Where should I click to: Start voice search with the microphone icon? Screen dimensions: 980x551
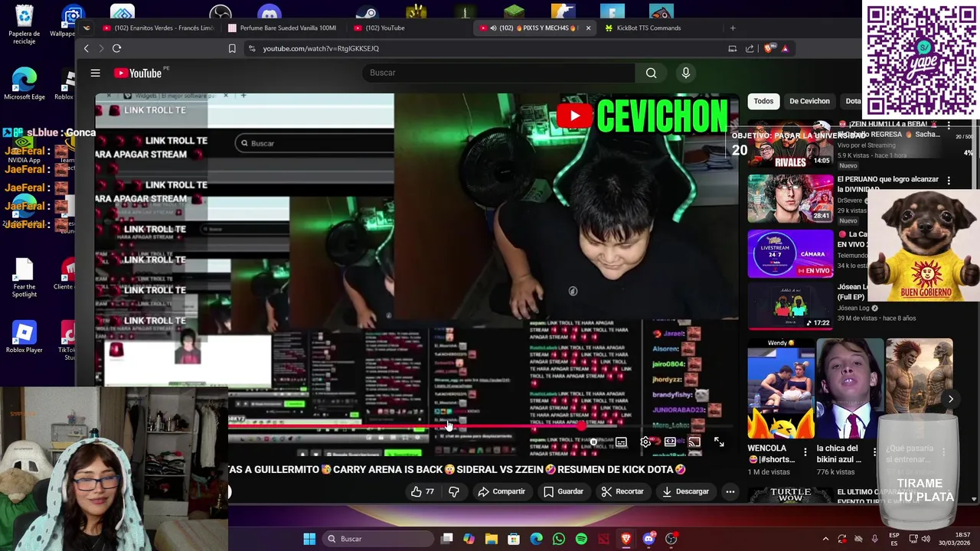686,73
